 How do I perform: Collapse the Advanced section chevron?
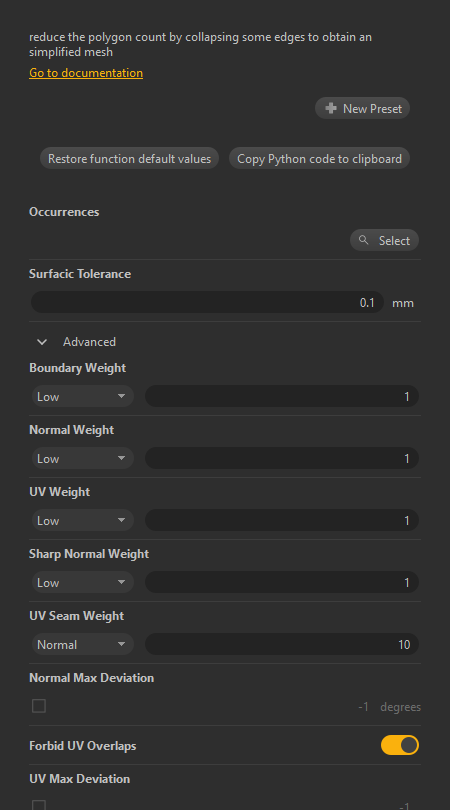[42, 342]
